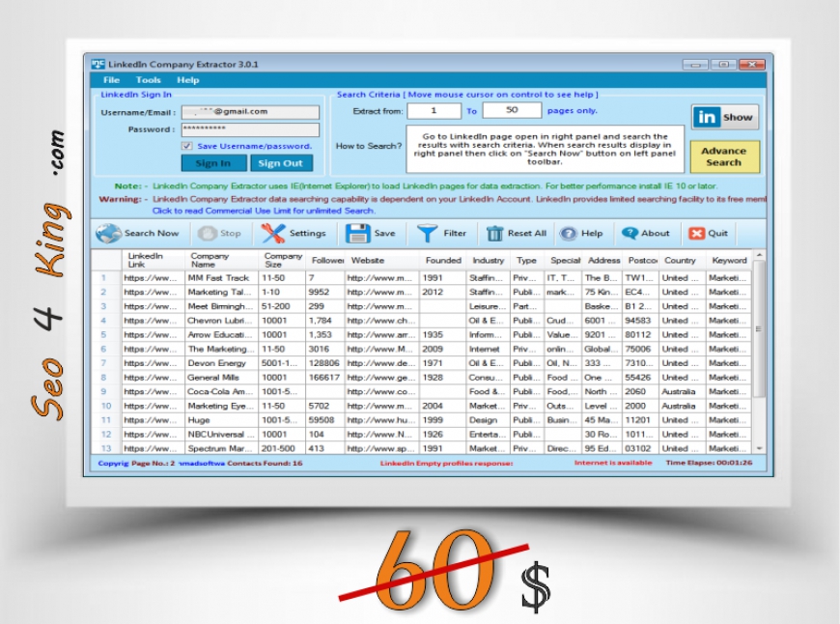Click the Stop icon in the toolbar
The width and height of the screenshot is (840, 624).
point(207,233)
